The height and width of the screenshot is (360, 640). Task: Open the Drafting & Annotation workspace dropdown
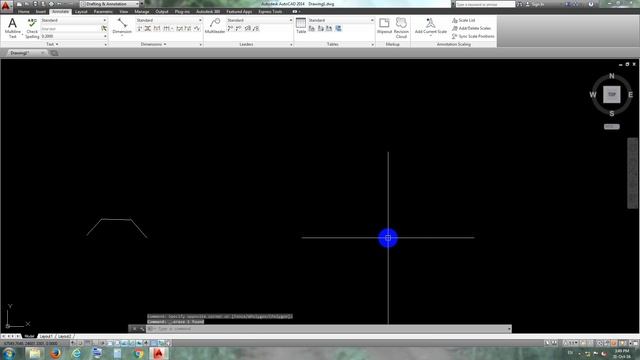click(x=110, y=4)
